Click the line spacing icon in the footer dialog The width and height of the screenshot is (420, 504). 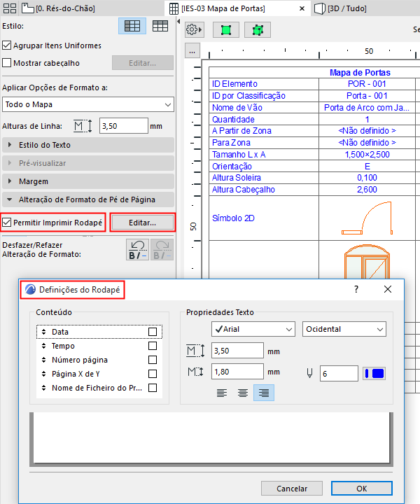point(195,372)
